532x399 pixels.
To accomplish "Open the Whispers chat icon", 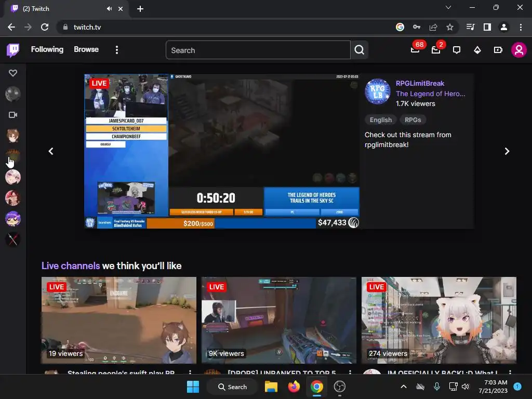I will tap(457, 50).
